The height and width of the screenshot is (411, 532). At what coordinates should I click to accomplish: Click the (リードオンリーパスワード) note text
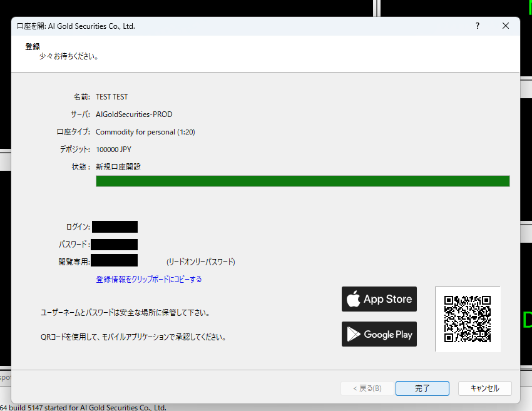pyautogui.click(x=200, y=261)
